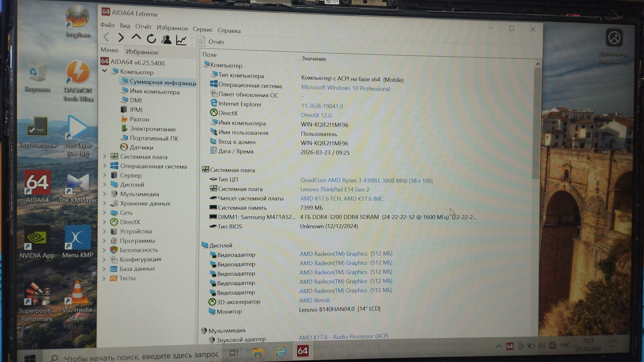Click the Refresh toolbar icon

coord(151,39)
